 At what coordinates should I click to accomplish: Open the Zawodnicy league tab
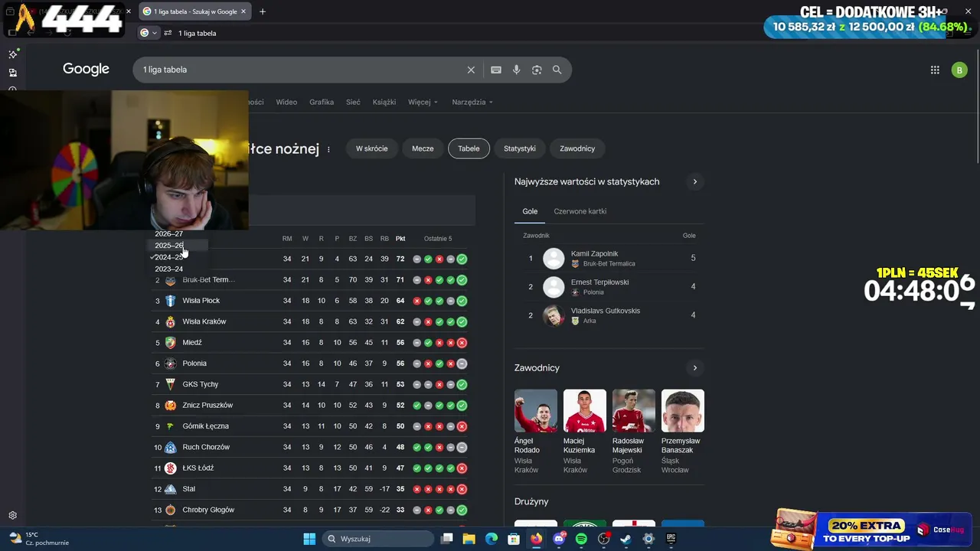click(577, 148)
